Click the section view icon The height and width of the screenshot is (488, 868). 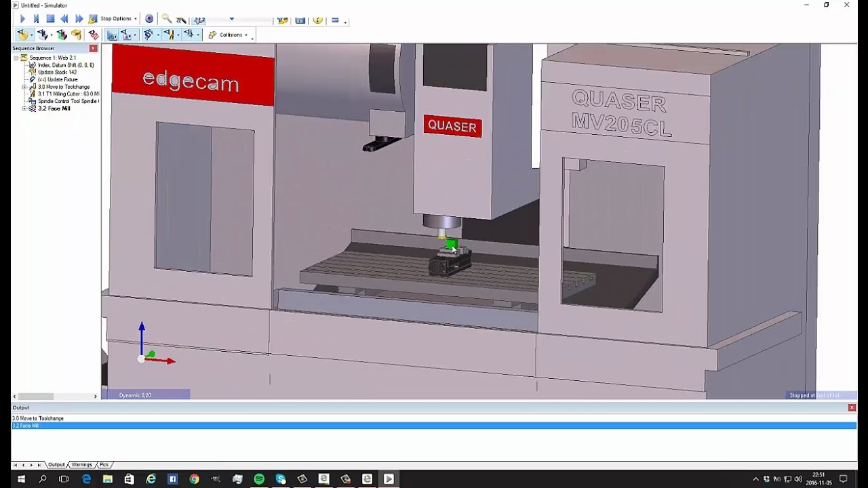[149, 35]
